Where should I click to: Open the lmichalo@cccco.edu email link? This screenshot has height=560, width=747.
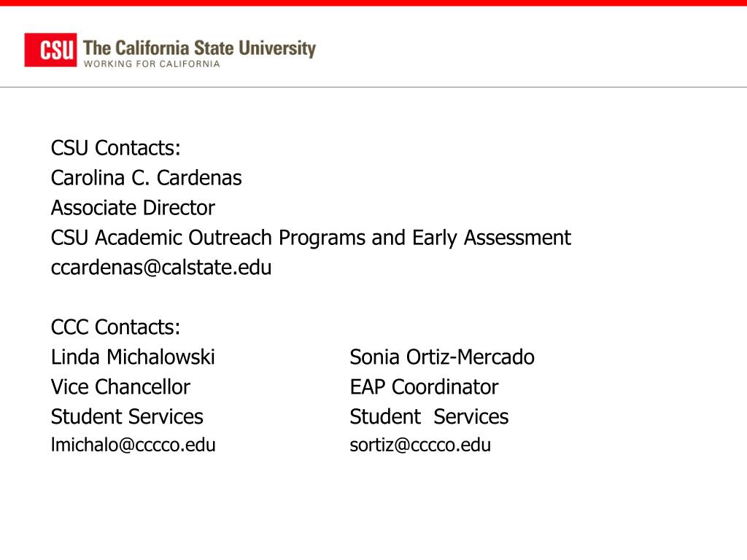[133, 445]
